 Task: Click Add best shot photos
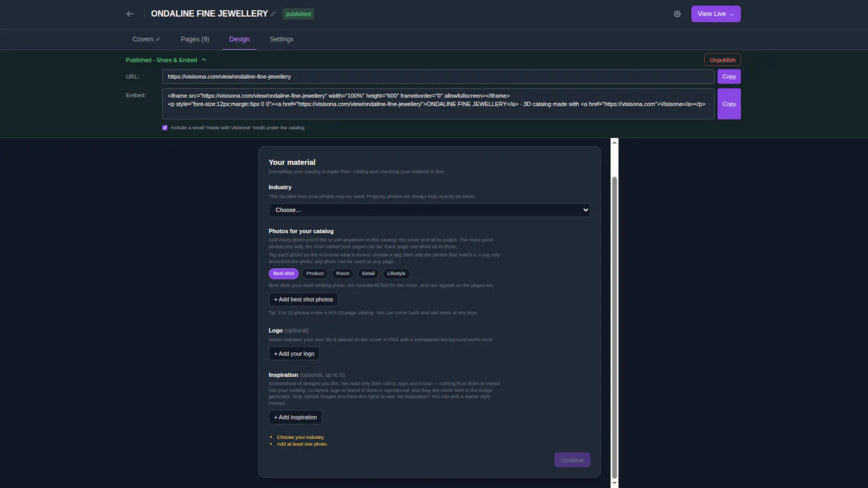coord(303,300)
